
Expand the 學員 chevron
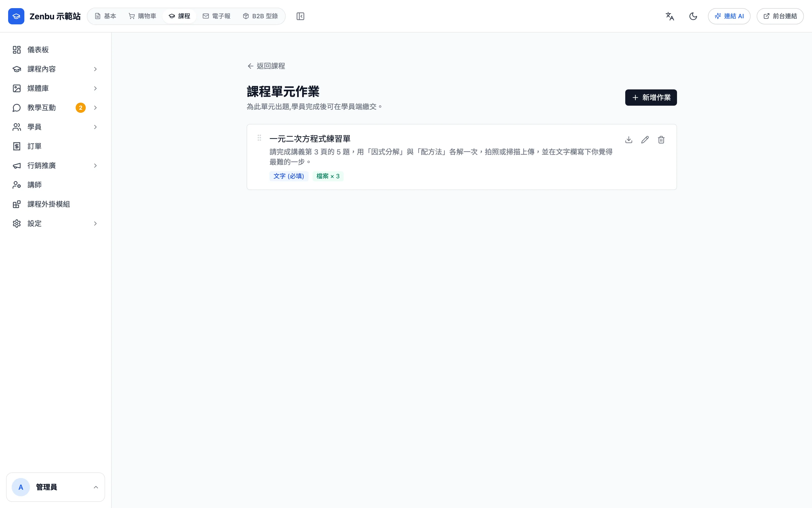[95, 127]
